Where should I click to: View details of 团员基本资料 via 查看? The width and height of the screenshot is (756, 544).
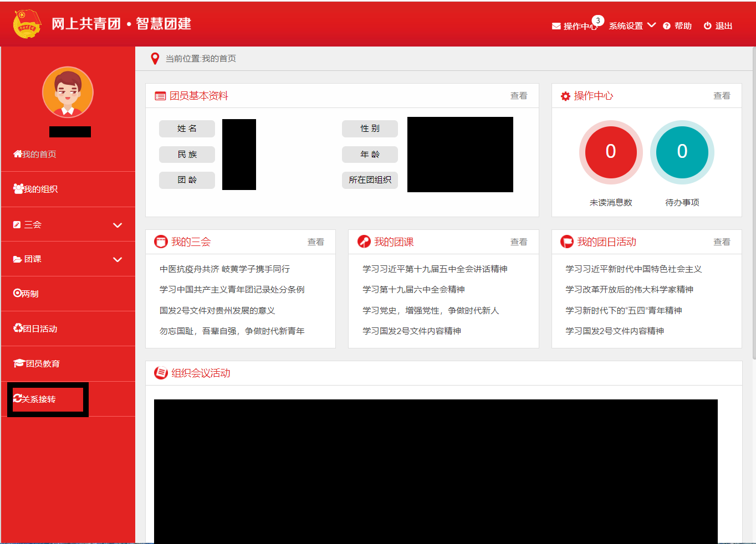pos(518,96)
